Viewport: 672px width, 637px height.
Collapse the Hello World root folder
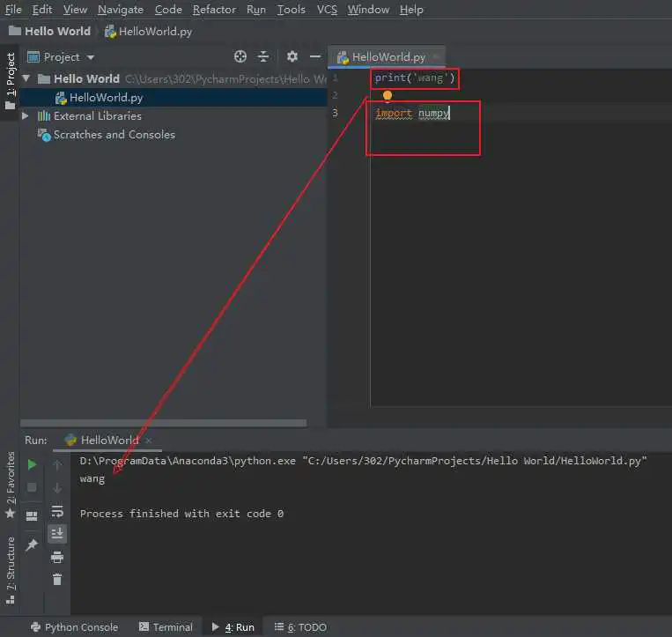[x=26, y=78]
